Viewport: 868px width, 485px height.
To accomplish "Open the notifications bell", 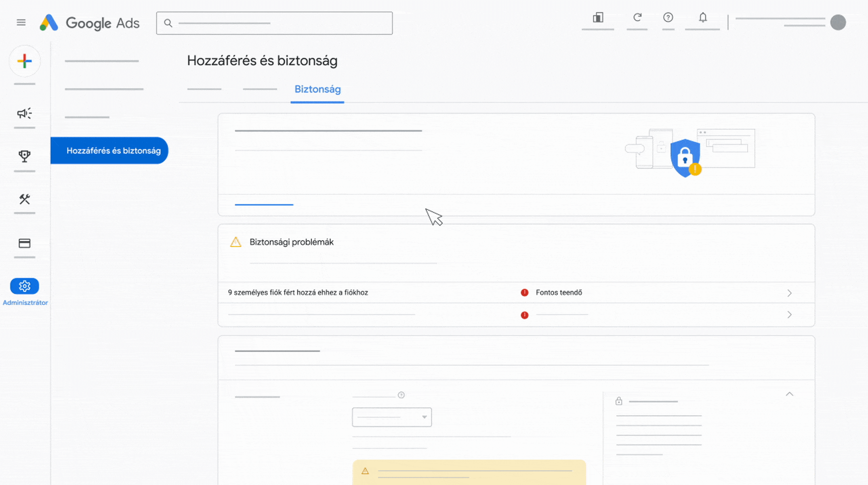I will pos(703,17).
